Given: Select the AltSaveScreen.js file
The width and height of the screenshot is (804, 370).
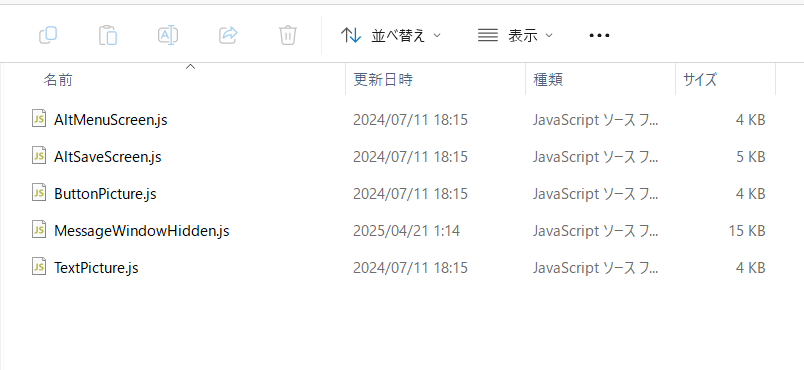Looking at the screenshot, I should click(x=108, y=157).
